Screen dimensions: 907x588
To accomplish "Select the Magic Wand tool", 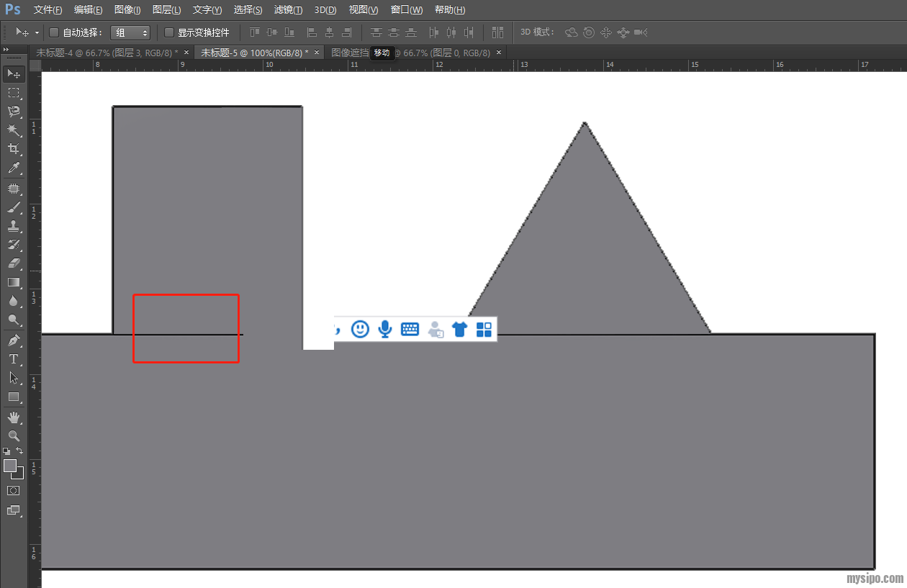I will coord(13,130).
